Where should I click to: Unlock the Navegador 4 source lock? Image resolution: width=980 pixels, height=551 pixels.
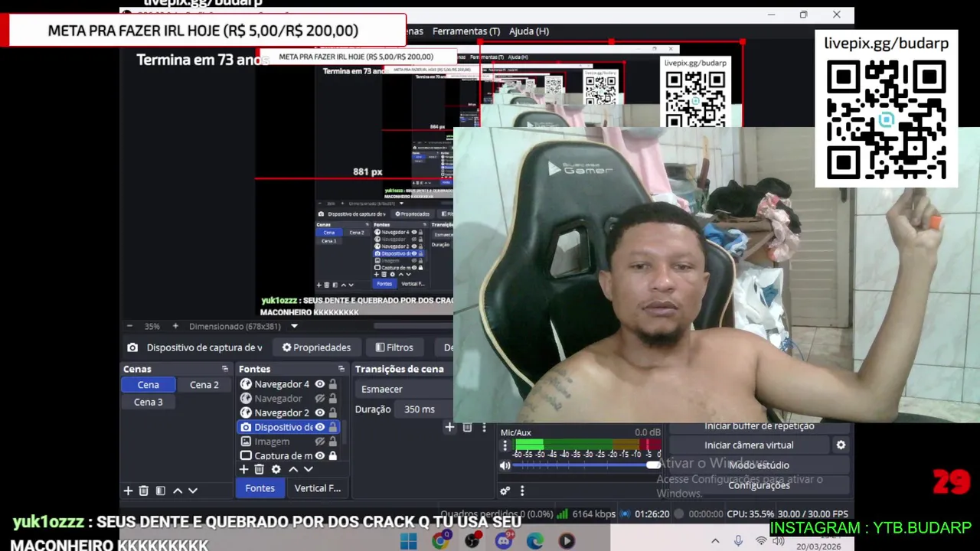click(333, 384)
